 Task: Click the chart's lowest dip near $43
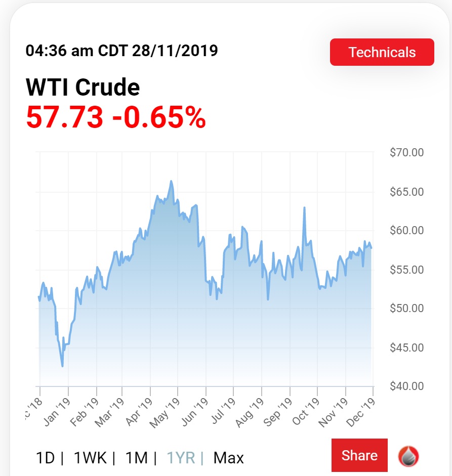[x=62, y=366]
